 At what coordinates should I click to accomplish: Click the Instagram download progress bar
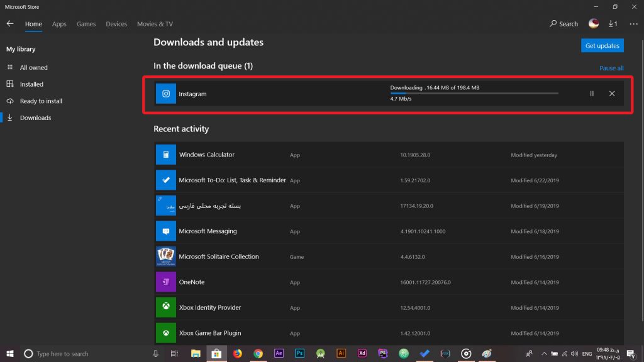pyautogui.click(x=474, y=93)
